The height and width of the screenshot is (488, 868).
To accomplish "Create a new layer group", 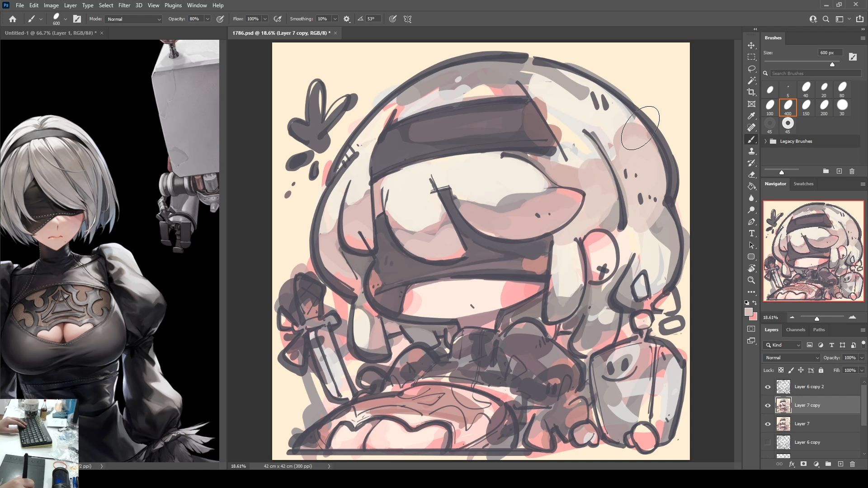I will tap(828, 464).
